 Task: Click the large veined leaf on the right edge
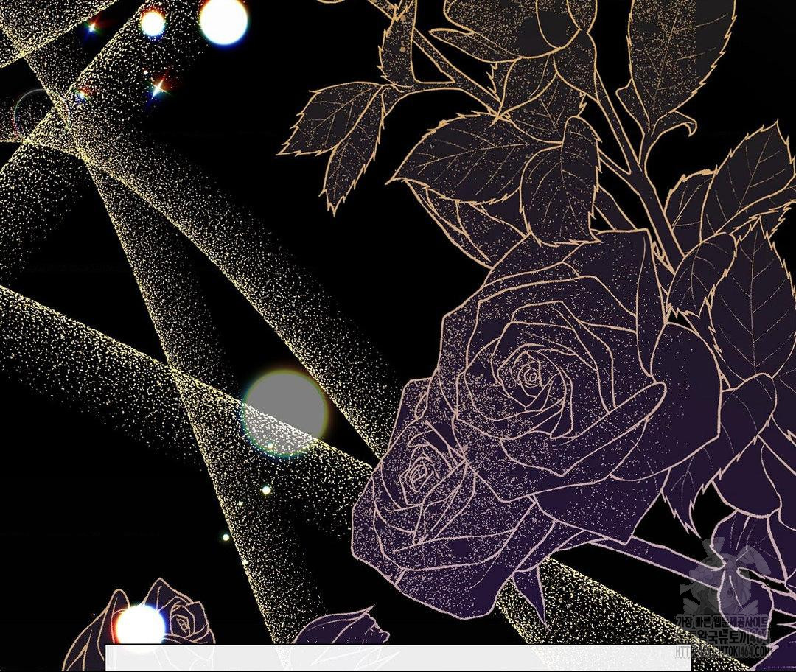click(752, 302)
